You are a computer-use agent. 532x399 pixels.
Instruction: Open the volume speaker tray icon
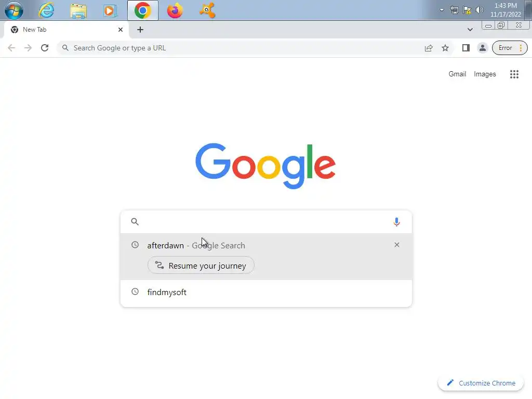click(x=479, y=10)
